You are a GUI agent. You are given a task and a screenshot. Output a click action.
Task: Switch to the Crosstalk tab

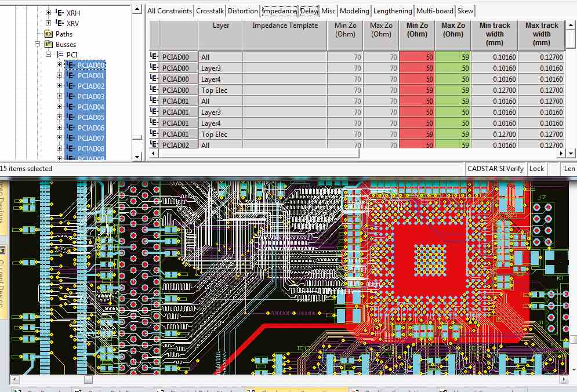pyautogui.click(x=210, y=10)
